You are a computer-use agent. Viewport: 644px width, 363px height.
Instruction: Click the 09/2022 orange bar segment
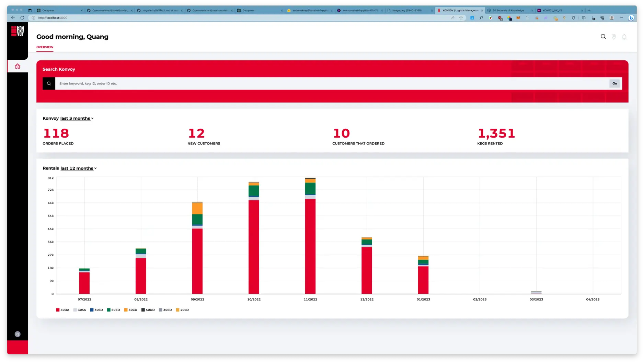197,208
